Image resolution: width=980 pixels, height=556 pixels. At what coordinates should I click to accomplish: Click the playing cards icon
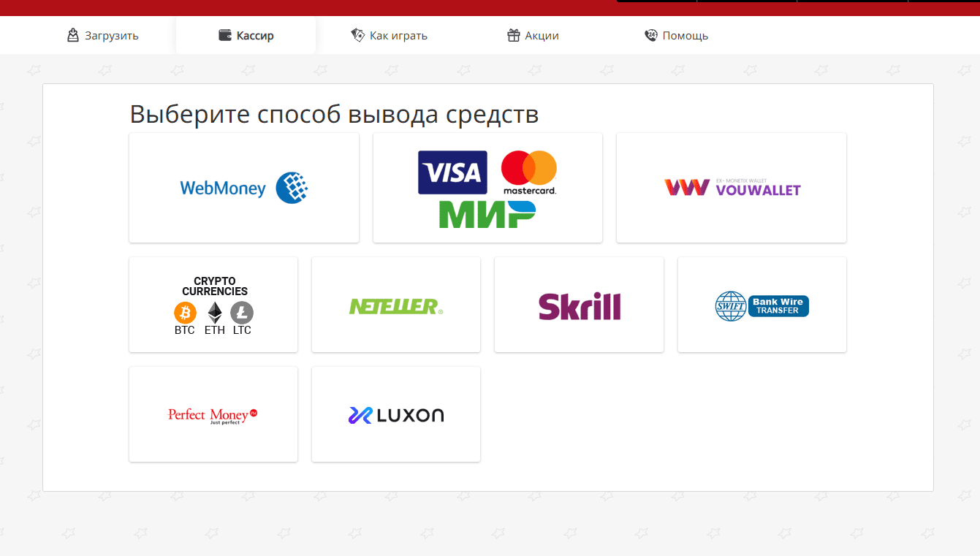pos(357,35)
